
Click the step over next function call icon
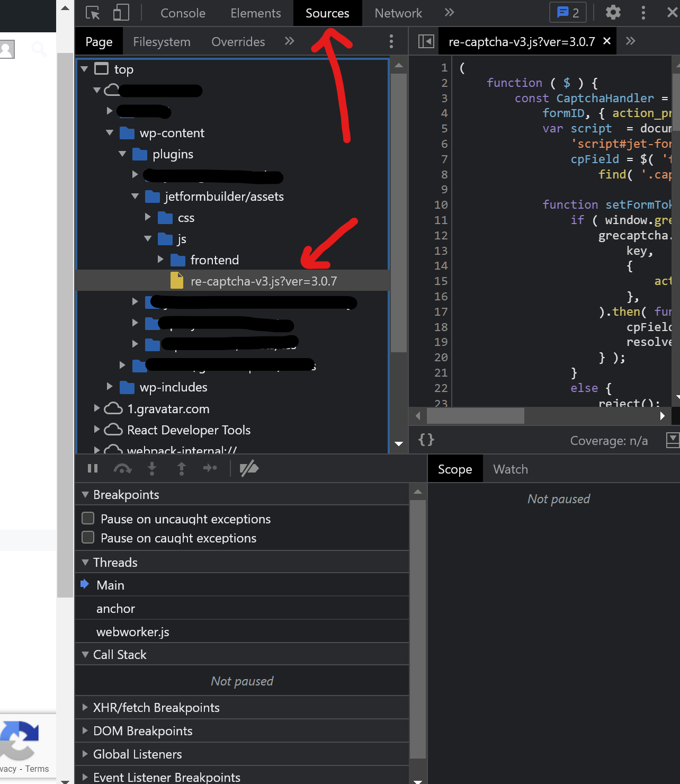click(122, 468)
